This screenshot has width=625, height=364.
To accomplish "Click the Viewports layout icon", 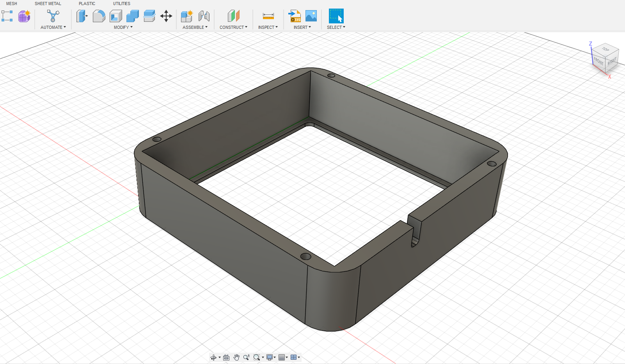I will 294,357.
